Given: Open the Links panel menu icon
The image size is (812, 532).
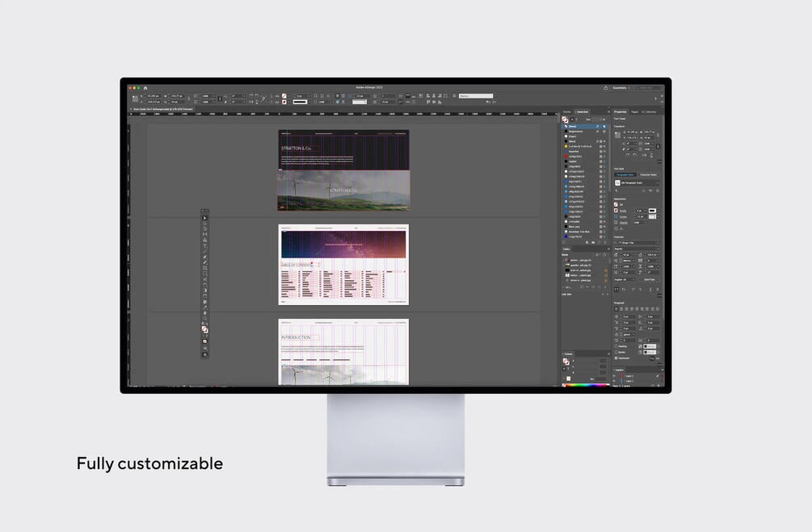Looking at the screenshot, I should click(608, 249).
